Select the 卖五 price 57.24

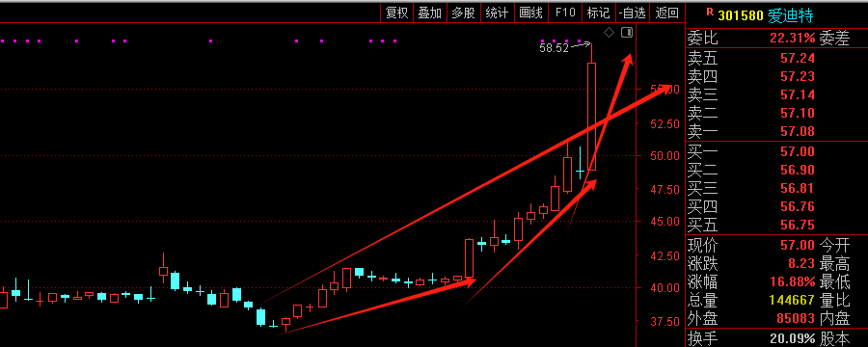click(798, 58)
